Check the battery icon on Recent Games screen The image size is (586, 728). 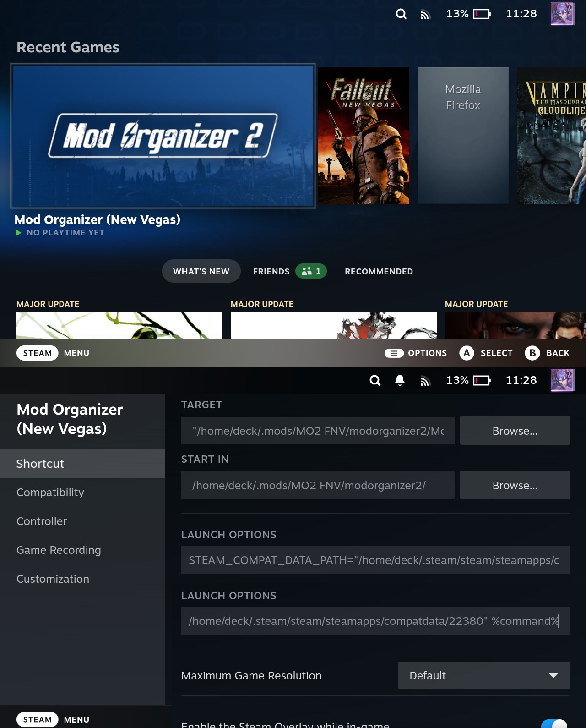(482, 14)
